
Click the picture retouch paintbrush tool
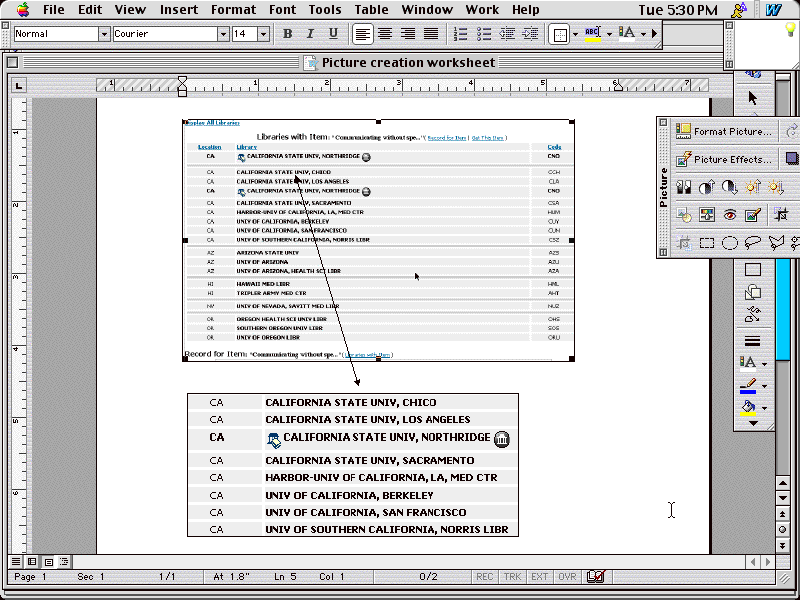753,215
